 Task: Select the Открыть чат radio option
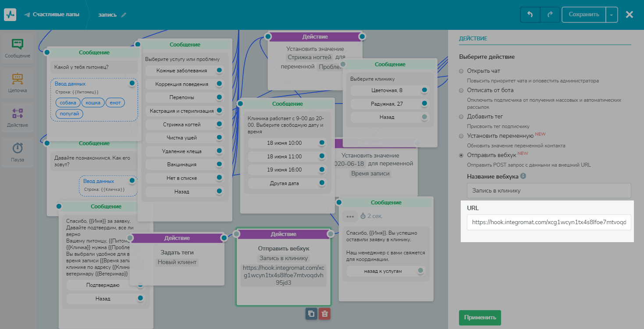point(461,71)
